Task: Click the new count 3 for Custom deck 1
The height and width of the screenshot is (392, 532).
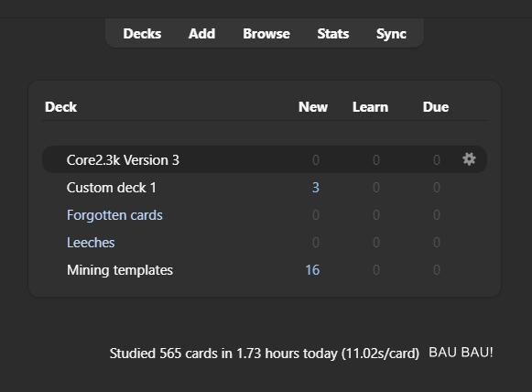Action: click(316, 188)
